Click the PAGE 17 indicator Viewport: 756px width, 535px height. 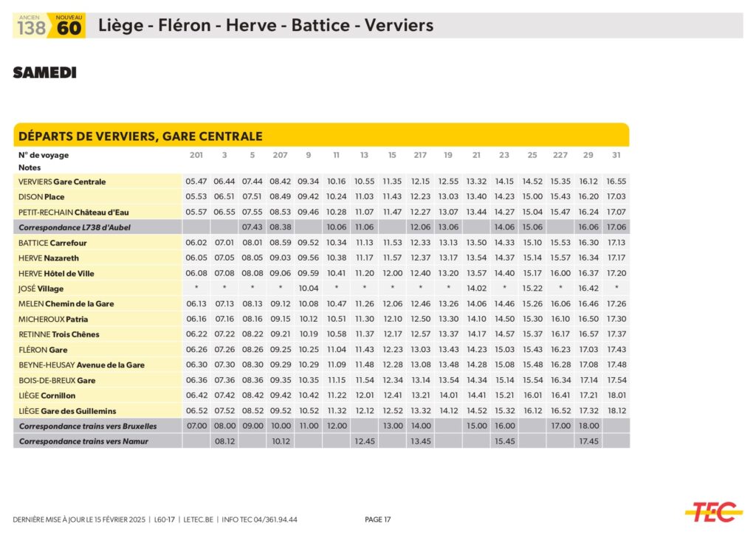click(x=378, y=520)
